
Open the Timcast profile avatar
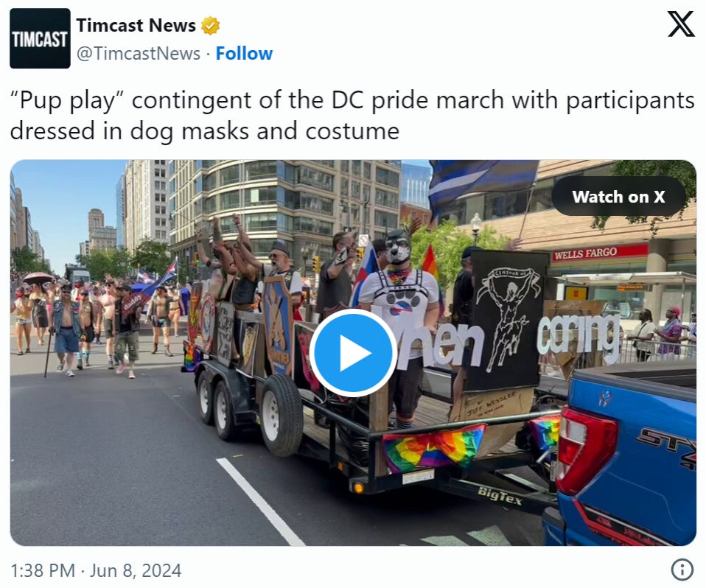(40, 38)
